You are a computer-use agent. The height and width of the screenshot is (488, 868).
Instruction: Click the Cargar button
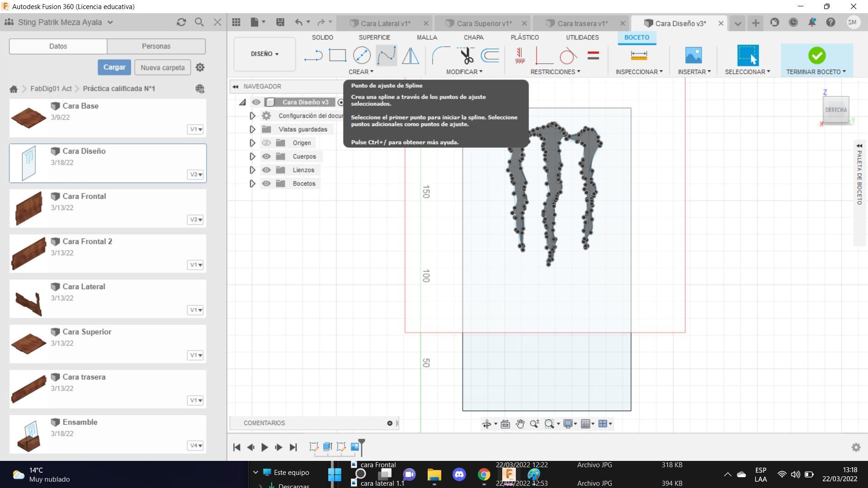114,67
